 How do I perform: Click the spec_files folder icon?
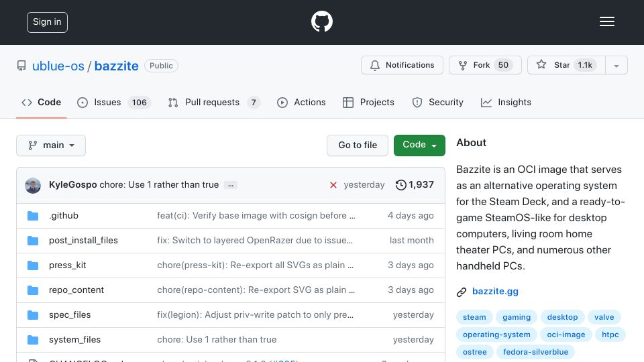(33, 315)
